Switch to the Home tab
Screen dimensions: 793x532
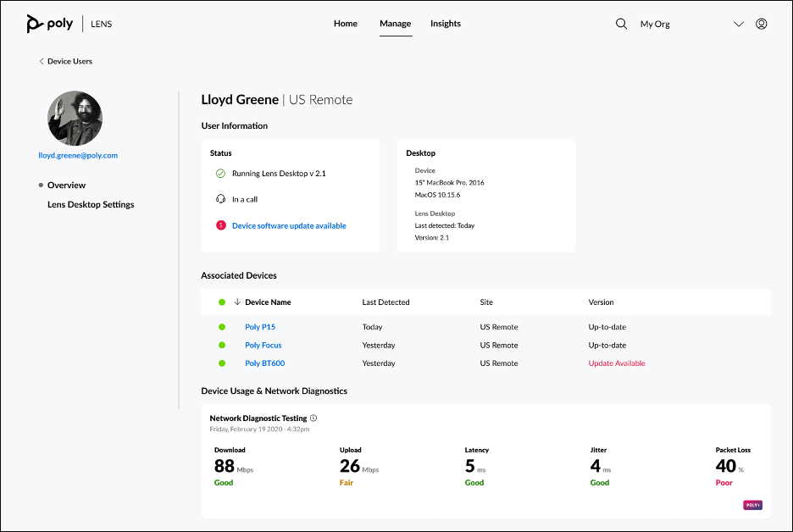[x=346, y=24]
